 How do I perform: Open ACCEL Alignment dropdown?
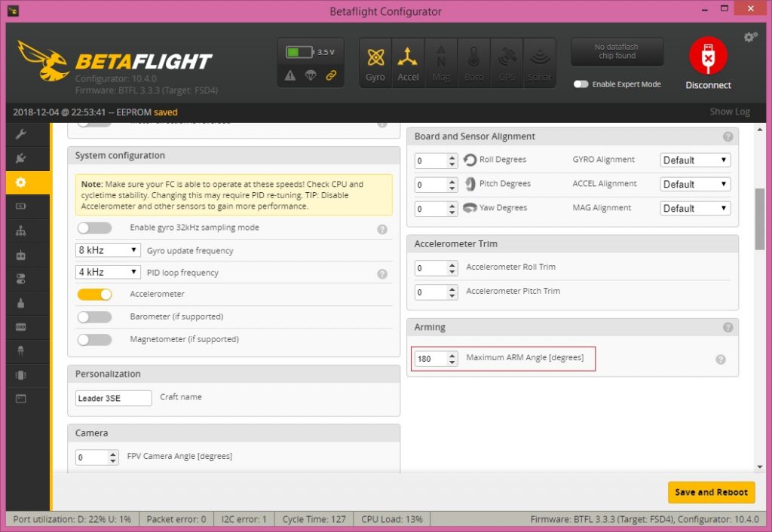pos(694,184)
